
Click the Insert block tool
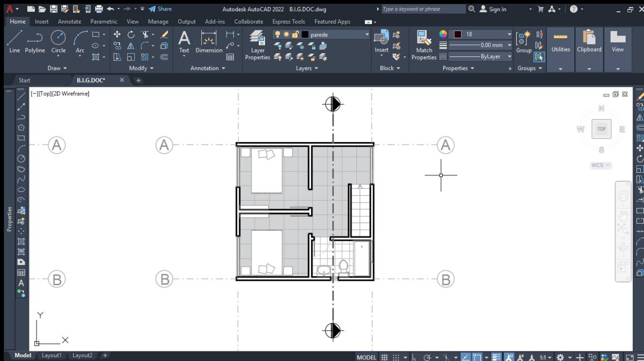[382, 41]
